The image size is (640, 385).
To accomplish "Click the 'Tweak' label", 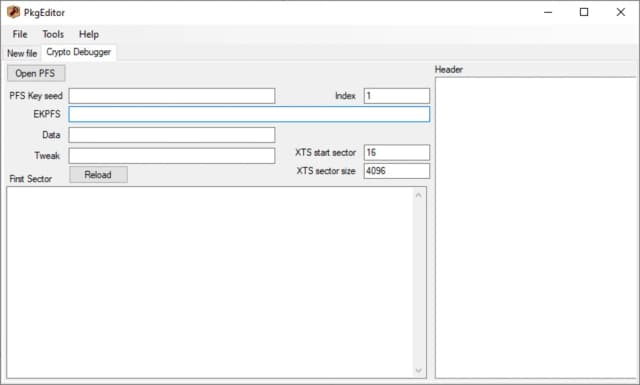I will 47,156.
